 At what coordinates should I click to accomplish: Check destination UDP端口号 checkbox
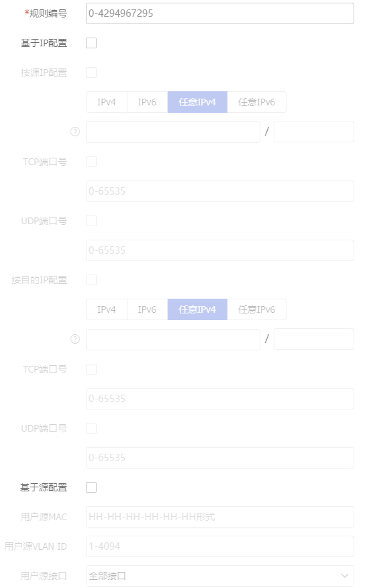coord(91,428)
